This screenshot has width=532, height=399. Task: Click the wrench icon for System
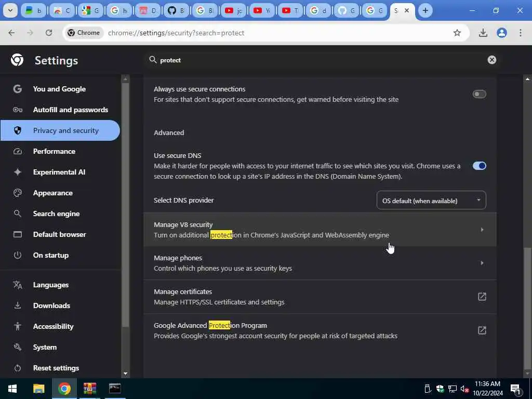click(x=17, y=347)
